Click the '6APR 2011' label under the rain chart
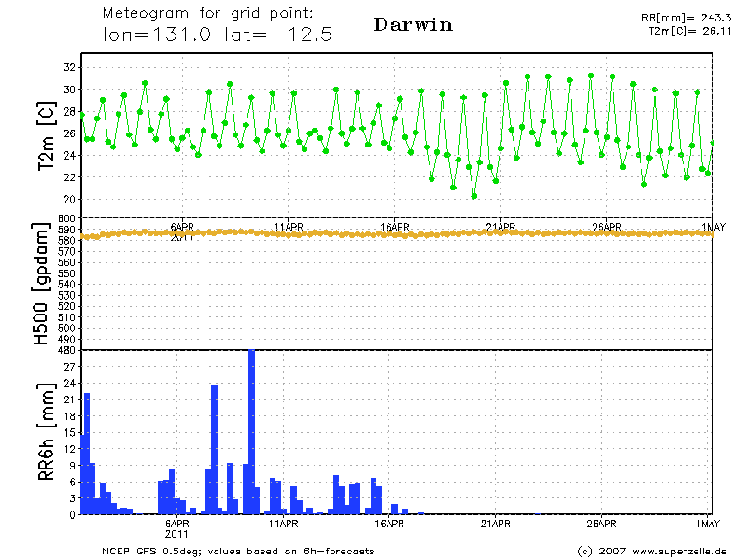Screen dimensions: 747x560 pyautogui.click(x=176, y=528)
